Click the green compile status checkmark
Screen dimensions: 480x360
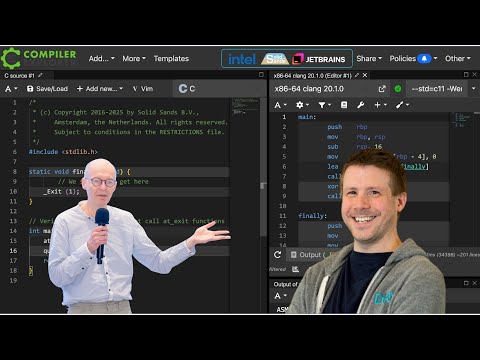[x=398, y=89]
